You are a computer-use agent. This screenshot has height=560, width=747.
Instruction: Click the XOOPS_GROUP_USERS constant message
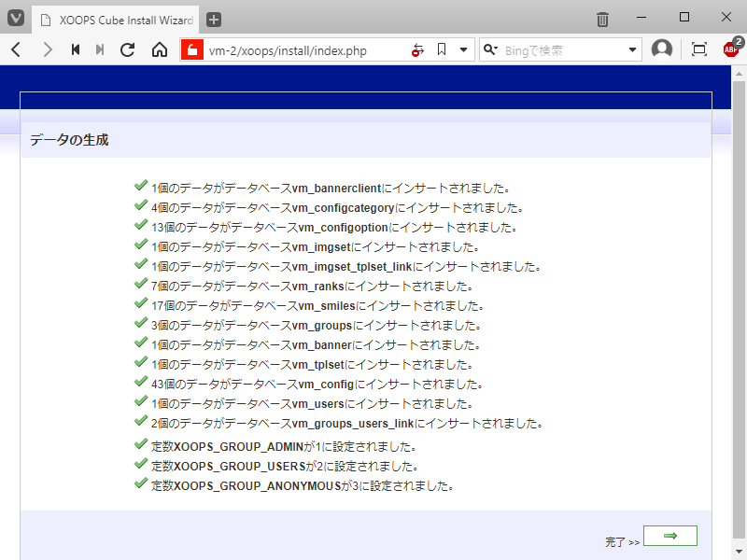coord(285,466)
